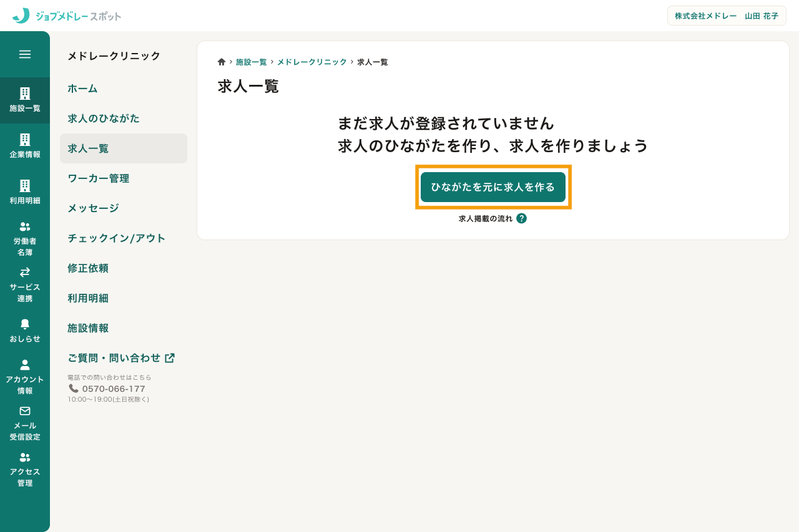Open 労働者名簿 in the sidebar
799x532 pixels.
pos(25,239)
